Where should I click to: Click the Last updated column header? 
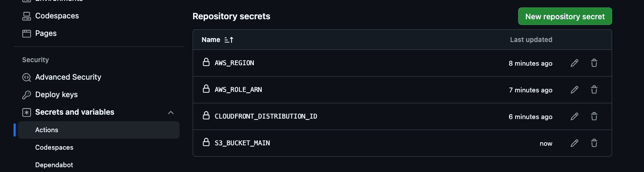tap(531, 40)
